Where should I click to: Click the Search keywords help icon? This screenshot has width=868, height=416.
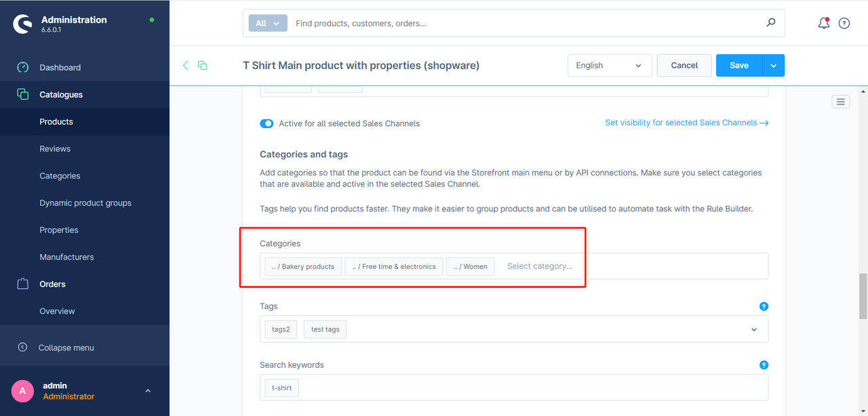coord(764,365)
